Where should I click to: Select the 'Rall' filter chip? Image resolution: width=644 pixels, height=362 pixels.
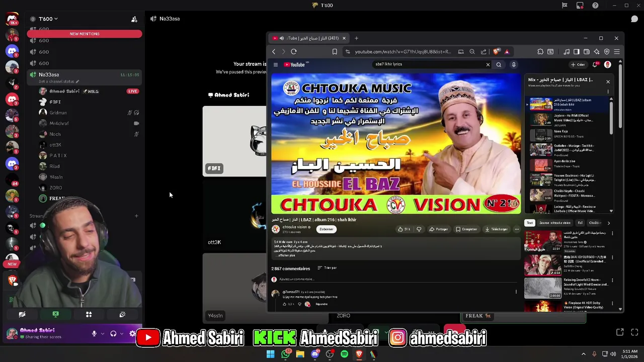click(x=580, y=223)
